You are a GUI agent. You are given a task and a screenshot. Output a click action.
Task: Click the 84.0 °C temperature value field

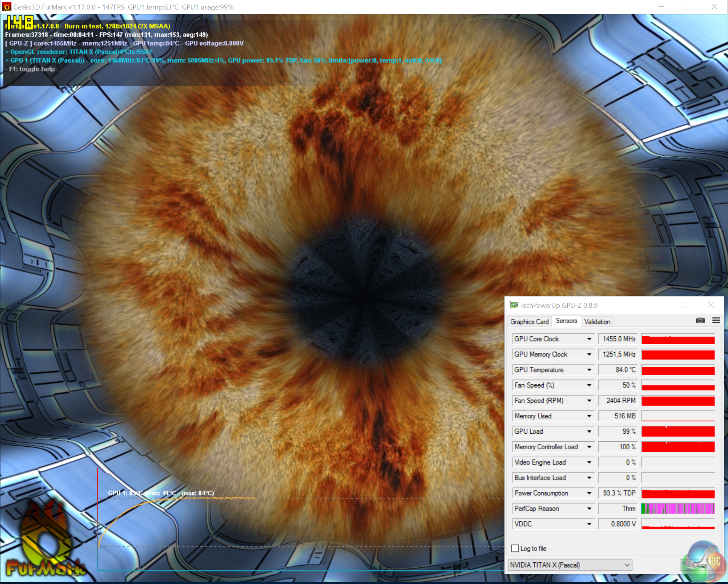pos(618,370)
